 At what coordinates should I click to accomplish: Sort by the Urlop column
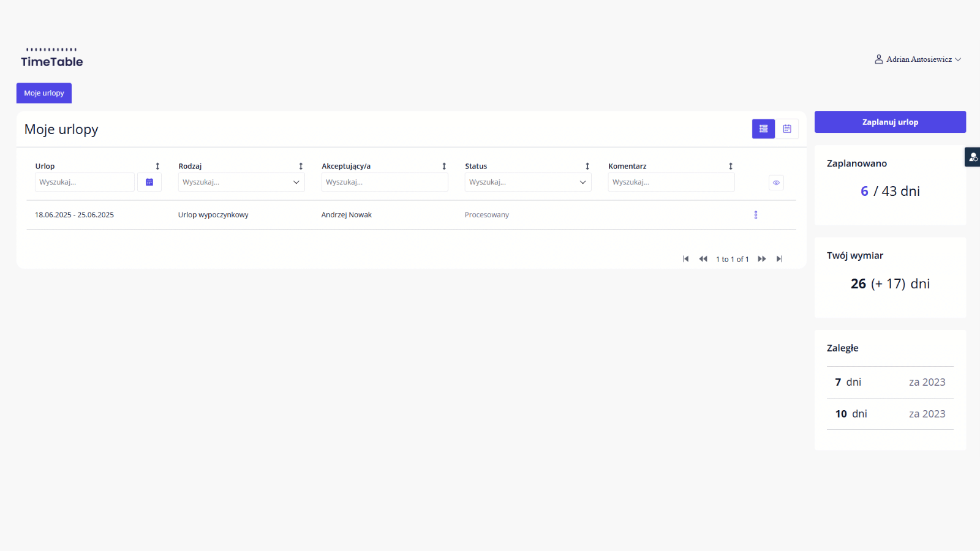[157, 166]
